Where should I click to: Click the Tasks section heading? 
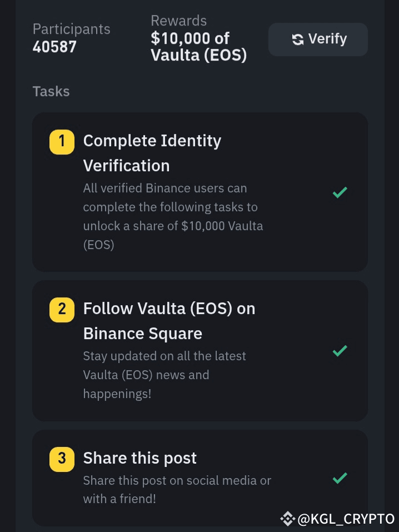(51, 91)
